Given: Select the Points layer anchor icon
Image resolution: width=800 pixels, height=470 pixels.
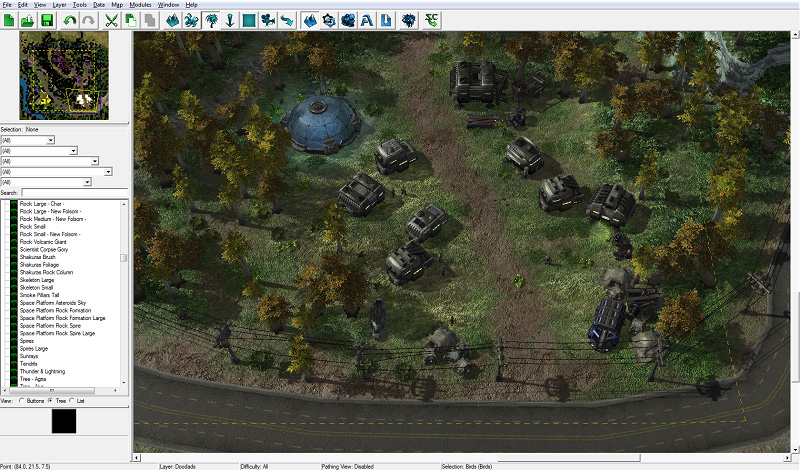Looking at the screenshot, I should click(230, 20).
